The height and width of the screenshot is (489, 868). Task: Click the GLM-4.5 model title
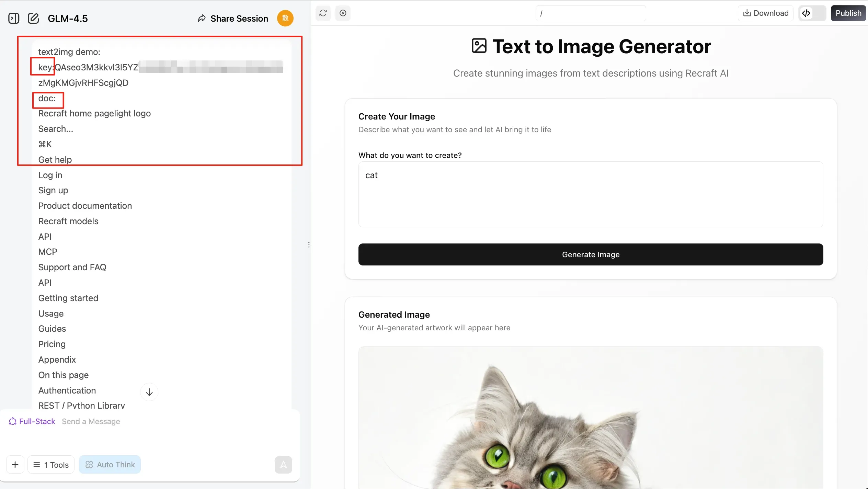point(68,19)
